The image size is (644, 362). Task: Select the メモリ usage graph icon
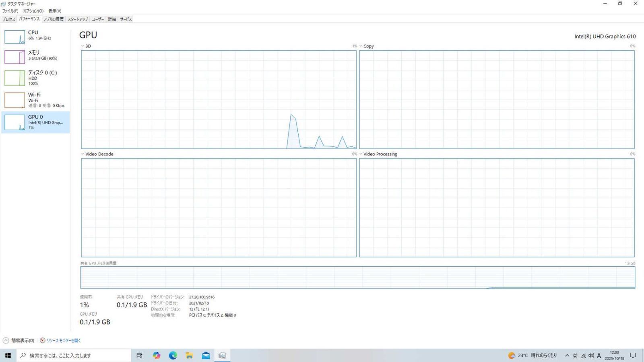(x=14, y=57)
